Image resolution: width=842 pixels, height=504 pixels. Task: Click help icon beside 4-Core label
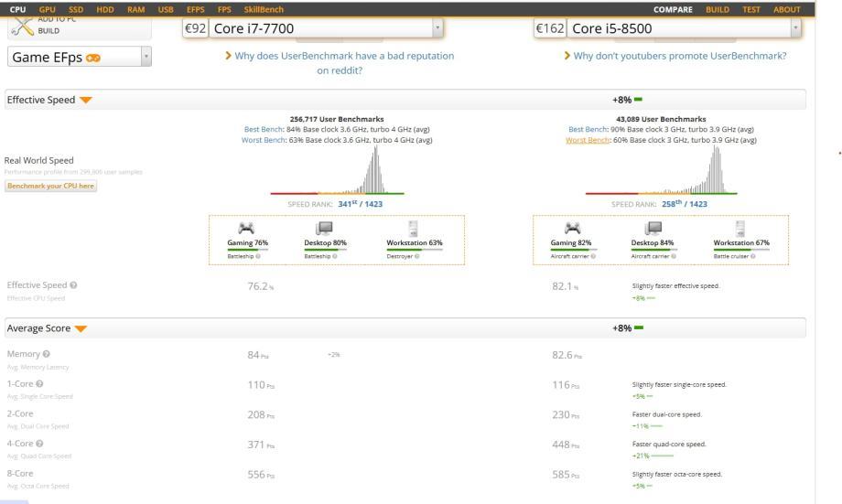tap(39, 444)
